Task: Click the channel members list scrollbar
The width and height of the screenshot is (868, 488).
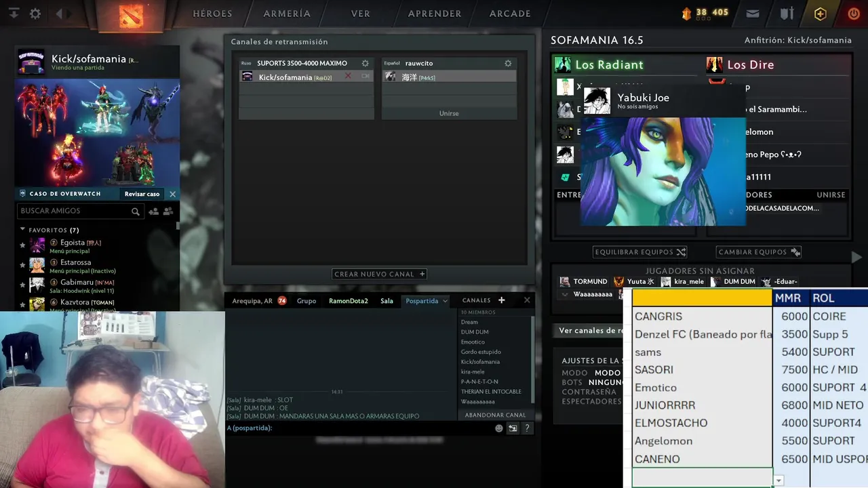Action: tap(533, 359)
